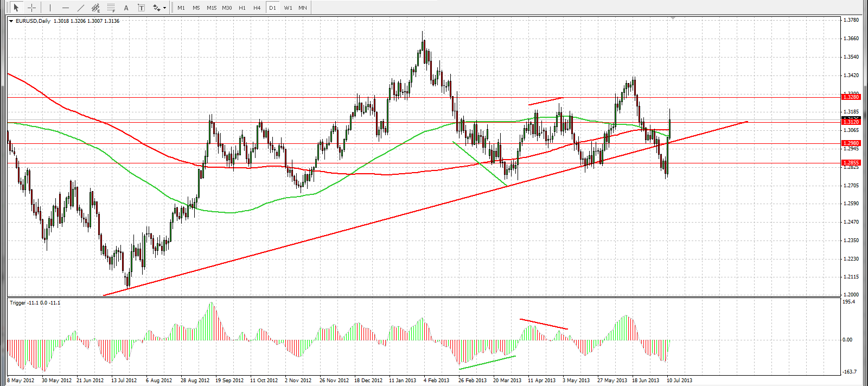Select the horizontal line tool

(x=66, y=8)
